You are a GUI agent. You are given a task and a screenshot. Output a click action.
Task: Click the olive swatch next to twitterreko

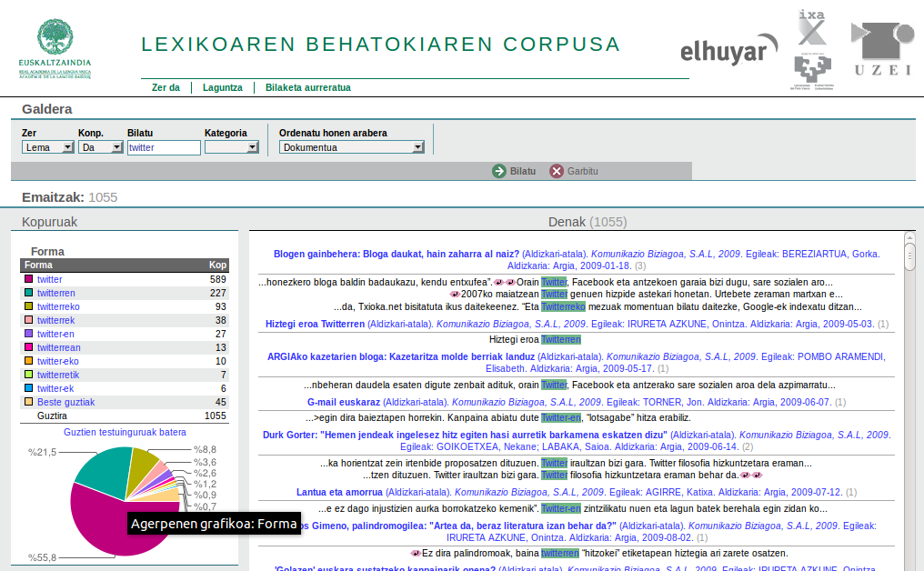tap(28, 306)
